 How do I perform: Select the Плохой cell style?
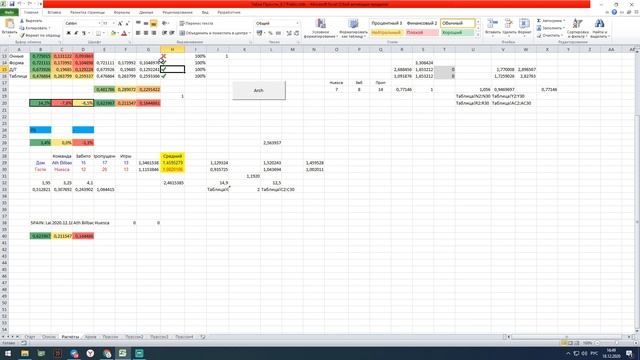[x=422, y=33]
